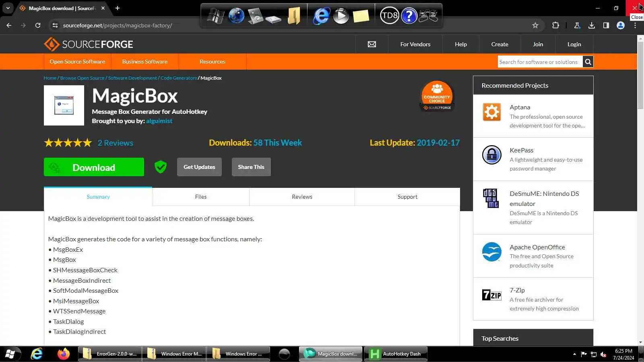644x362 pixels.
Task: Click the TD8 circle icon in the dock
Action: 389,16
